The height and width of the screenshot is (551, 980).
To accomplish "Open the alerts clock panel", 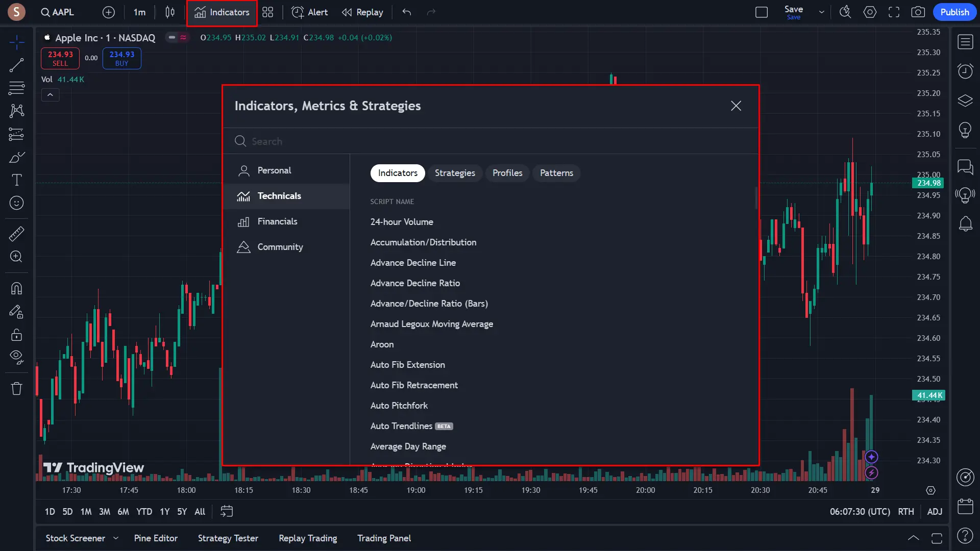I will 965,71.
